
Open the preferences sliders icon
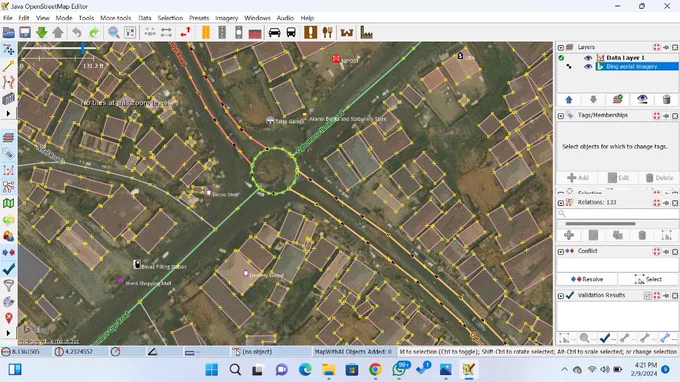130,33
